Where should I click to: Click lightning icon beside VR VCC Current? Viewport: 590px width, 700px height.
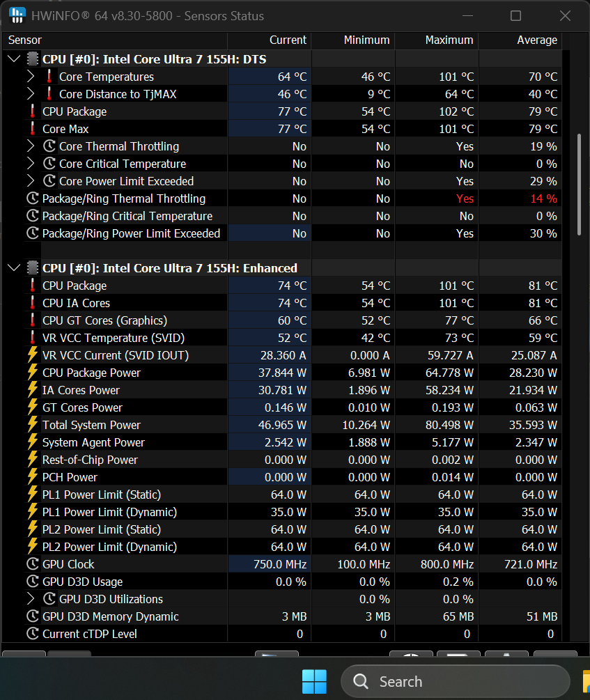coord(33,355)
